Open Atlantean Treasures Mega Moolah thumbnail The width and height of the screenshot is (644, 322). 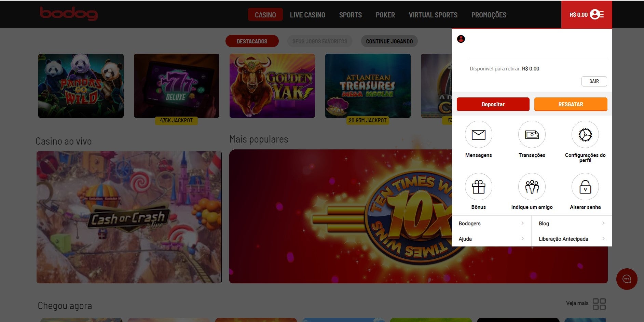[x=368, y=86]
